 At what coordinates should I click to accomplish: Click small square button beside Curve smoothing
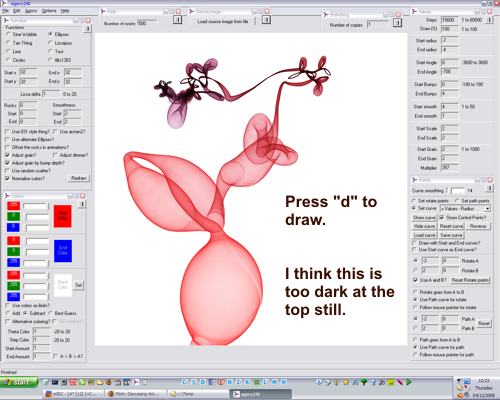point(489,188)
